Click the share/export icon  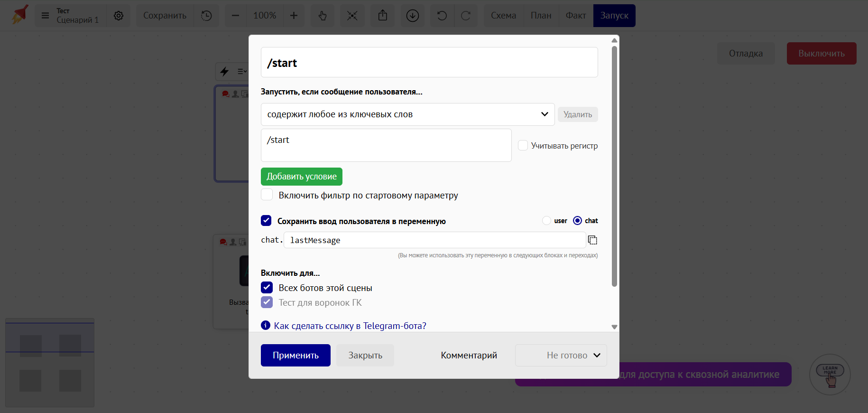click(383, 16)
